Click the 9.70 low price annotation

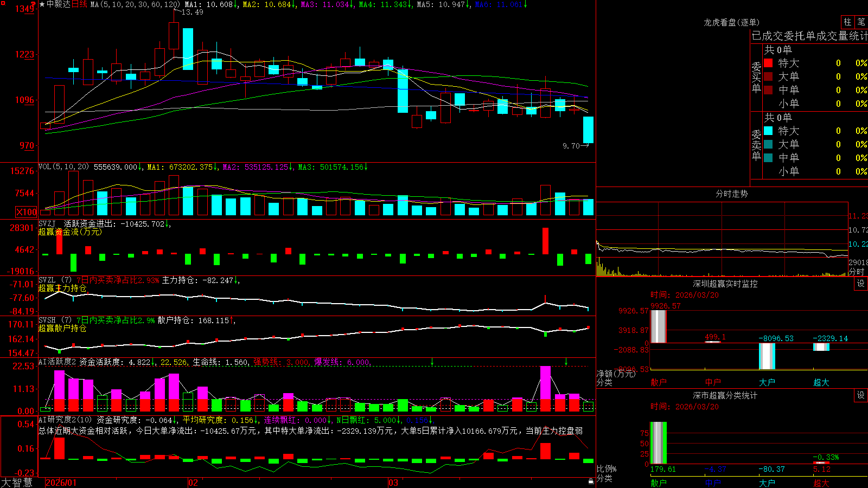click(x=571, y=146)
